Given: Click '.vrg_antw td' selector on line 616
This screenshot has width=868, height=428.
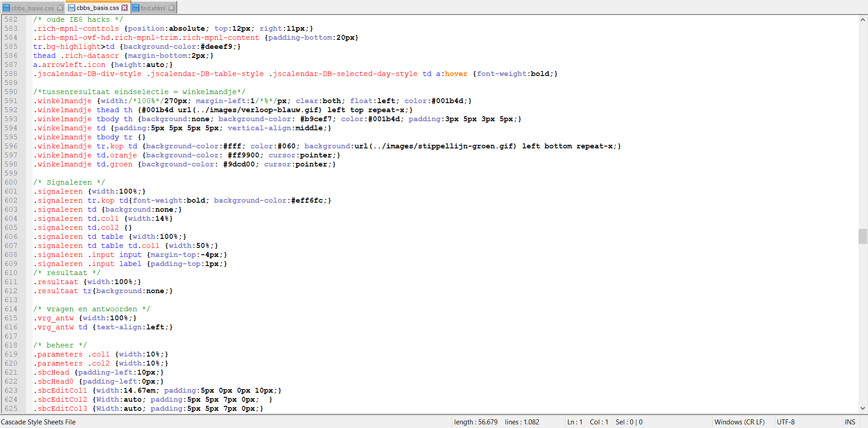Looking at the screenshot, I should (60, 327).
